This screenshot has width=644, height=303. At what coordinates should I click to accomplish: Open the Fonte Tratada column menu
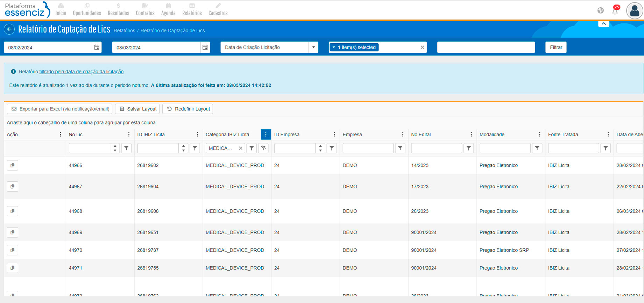click(x=608, y=135)
